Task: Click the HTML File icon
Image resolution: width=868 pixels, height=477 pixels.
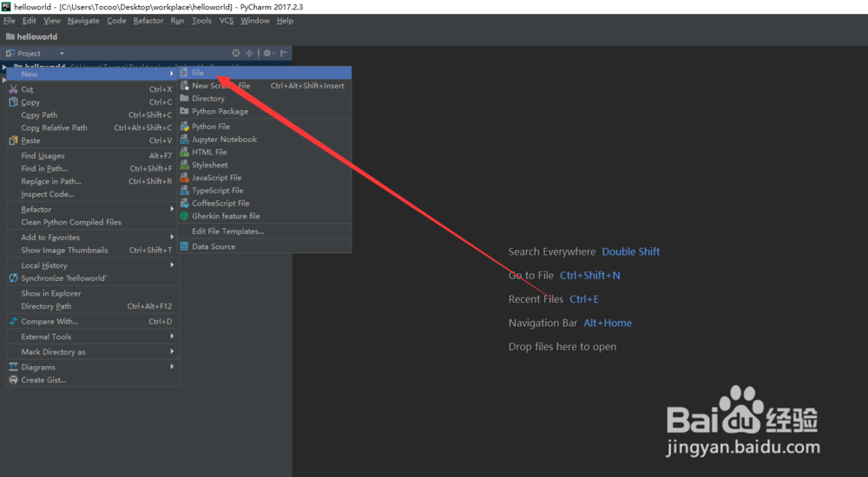Action: 184,152
